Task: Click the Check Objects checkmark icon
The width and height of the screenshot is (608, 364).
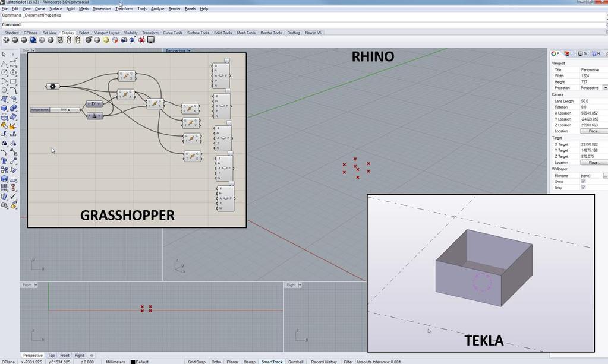Action: click(13, 197)
